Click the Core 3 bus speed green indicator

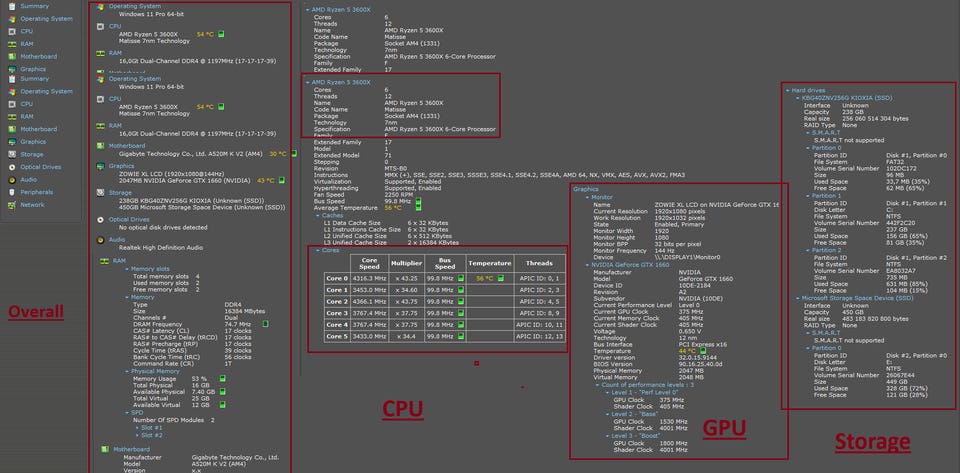click(x=460, y=313)
